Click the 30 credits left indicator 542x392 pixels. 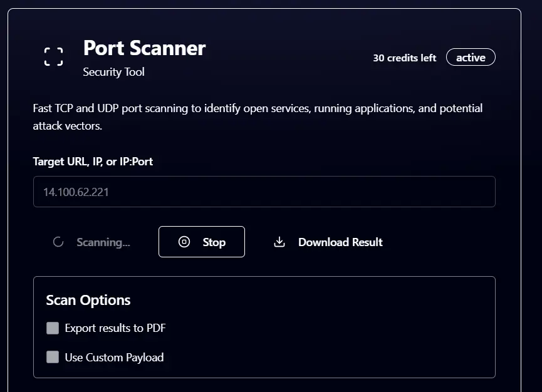(404, 58)
